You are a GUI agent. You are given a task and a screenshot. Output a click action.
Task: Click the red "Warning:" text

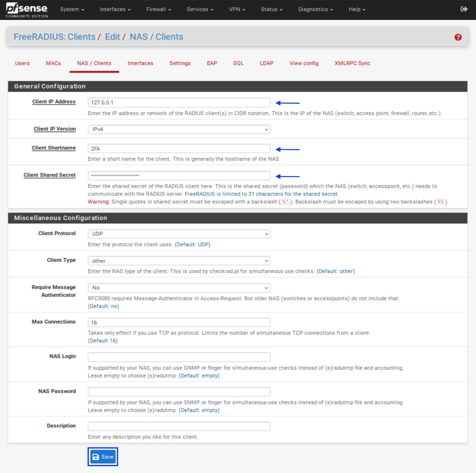(99, 202)
